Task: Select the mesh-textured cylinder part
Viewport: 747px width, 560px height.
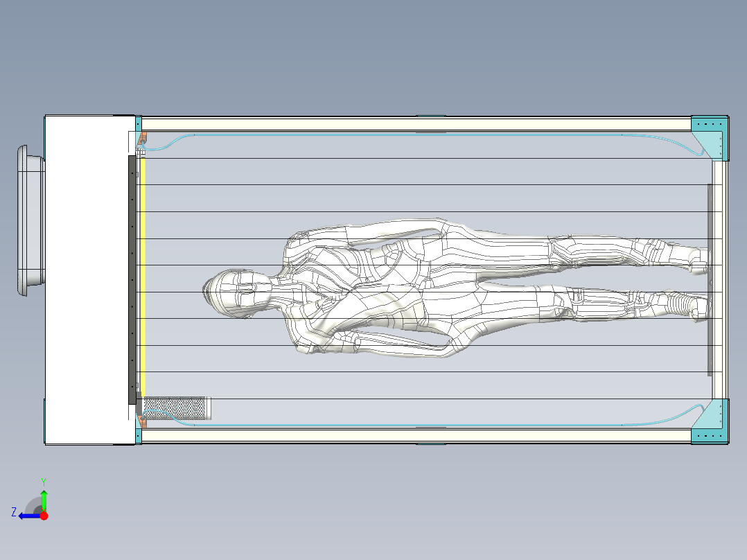Action: [x=177, y=408]
